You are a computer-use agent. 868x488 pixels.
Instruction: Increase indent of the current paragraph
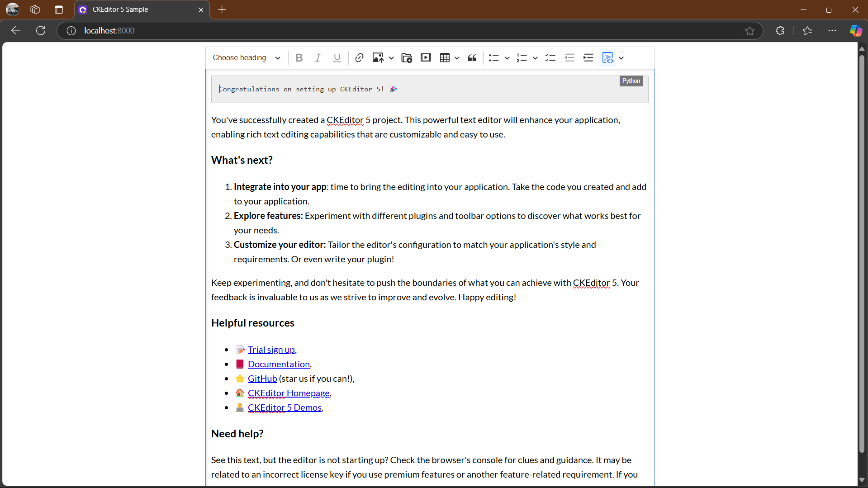(x=588, y=58)
